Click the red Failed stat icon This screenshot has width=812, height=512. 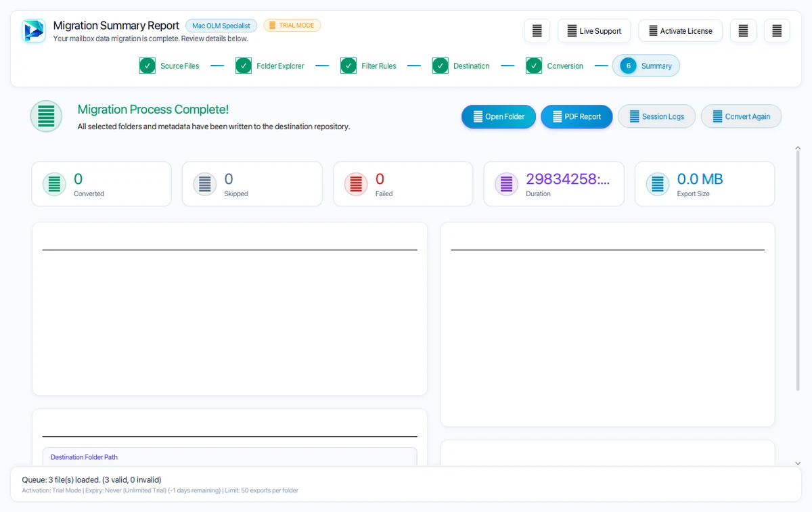point(356,184)
